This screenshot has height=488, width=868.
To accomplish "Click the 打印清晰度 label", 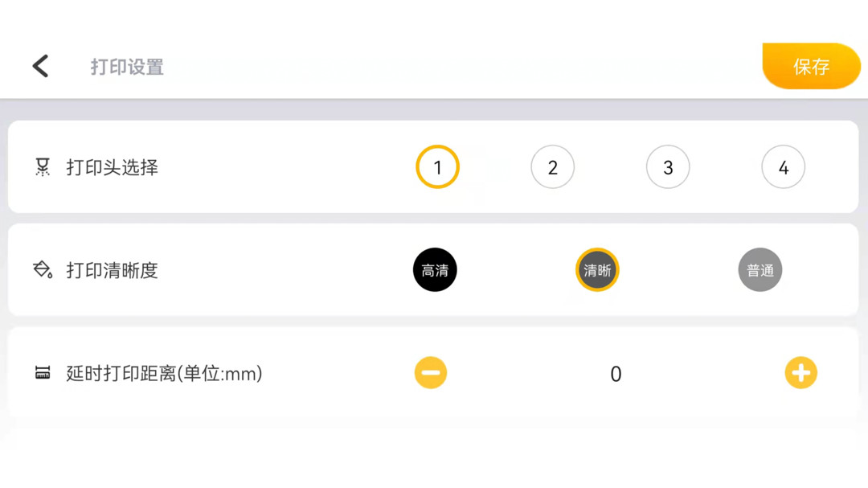I will coord(113,270).
